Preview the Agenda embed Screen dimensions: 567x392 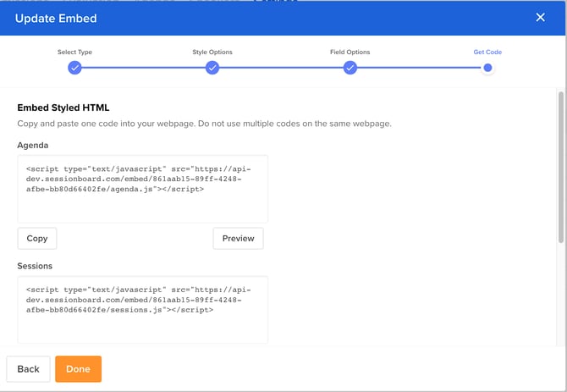point(238,239)
